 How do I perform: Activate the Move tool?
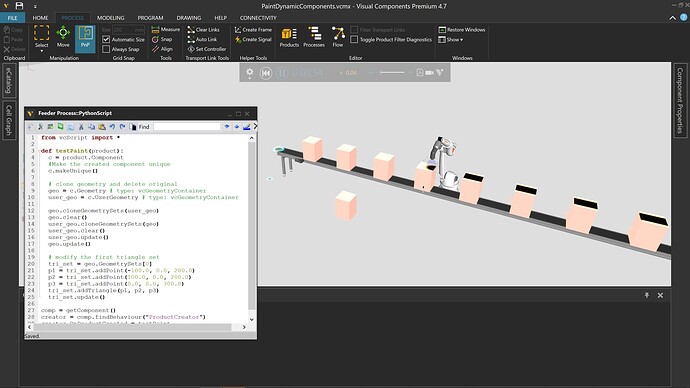click(63, 37)
